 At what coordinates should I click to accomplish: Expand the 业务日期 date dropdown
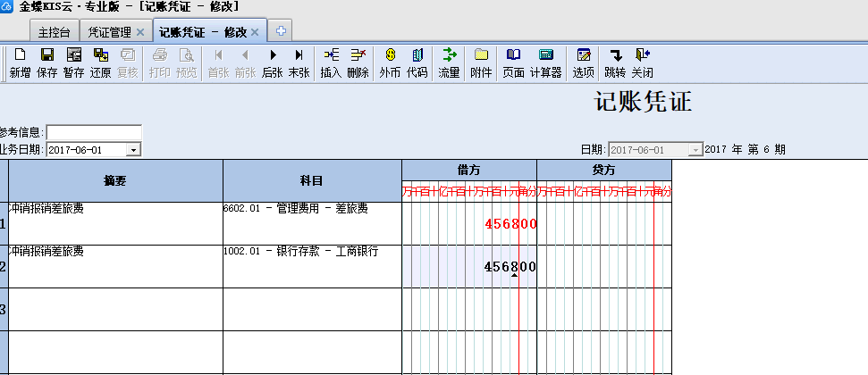(x=133, y=150)
